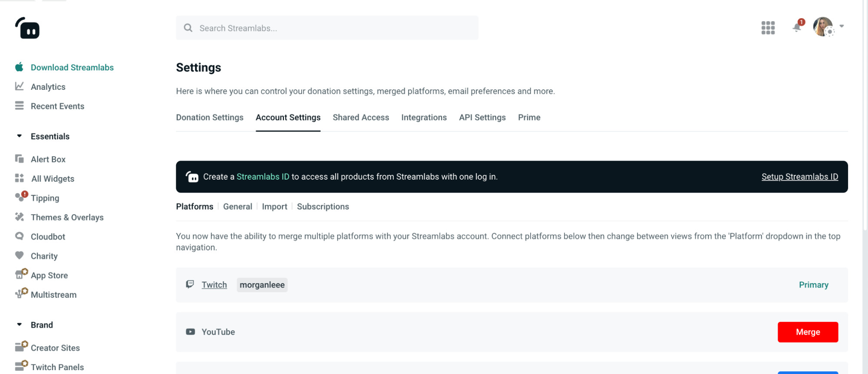Screen dimensions: 868x374
Task: Click the Apple icon beside Download Streamlabs
Action: [19, 67]
